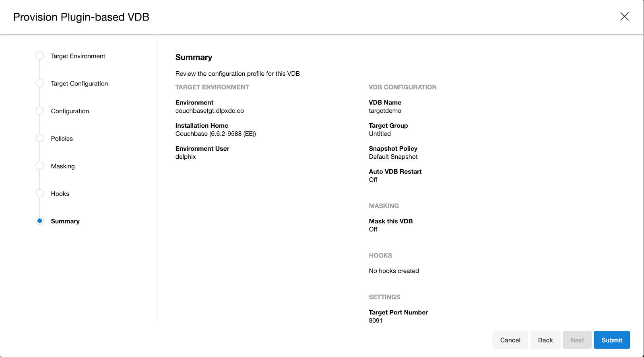Click the Target Group Untitled value

tap(380, 133)
